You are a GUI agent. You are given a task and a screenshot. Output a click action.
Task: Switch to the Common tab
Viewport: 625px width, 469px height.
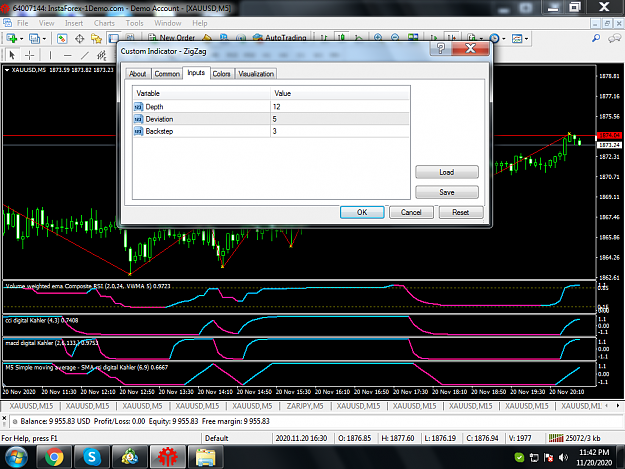click(167, 74)
